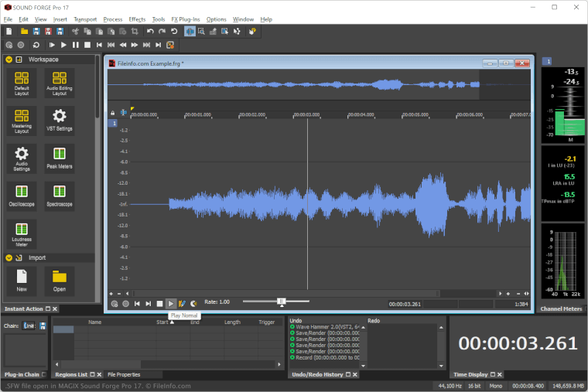588x392 pixels.
Task: Click the playback Rate slider handle
Action: pyautogui.click(x=282, y=302)
